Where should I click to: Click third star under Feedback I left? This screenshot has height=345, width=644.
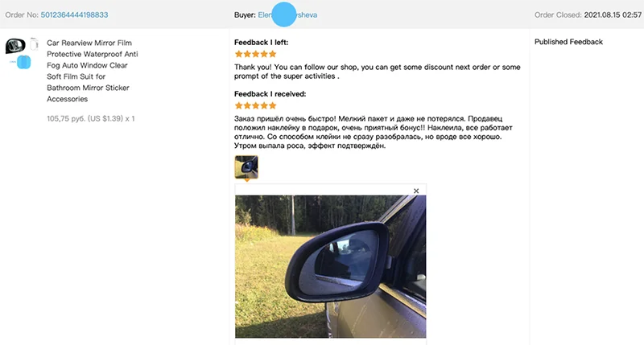(255, 54)
